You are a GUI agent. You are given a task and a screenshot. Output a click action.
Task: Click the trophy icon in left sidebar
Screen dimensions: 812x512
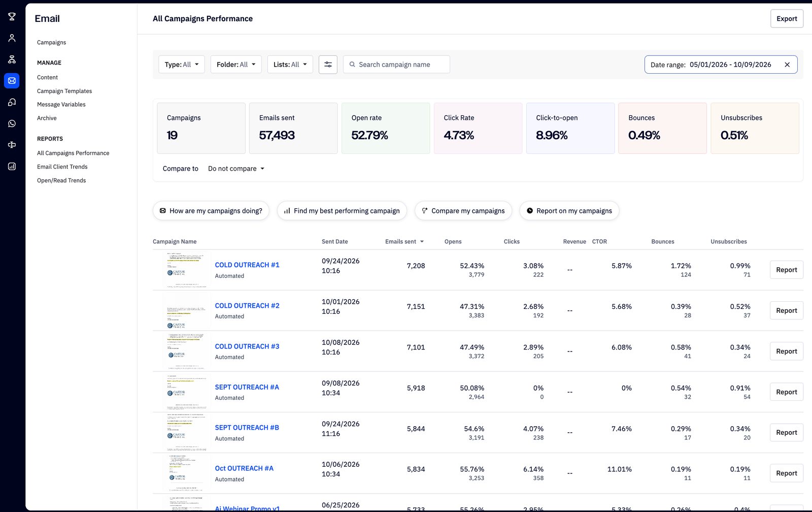(x=12, y=16)
